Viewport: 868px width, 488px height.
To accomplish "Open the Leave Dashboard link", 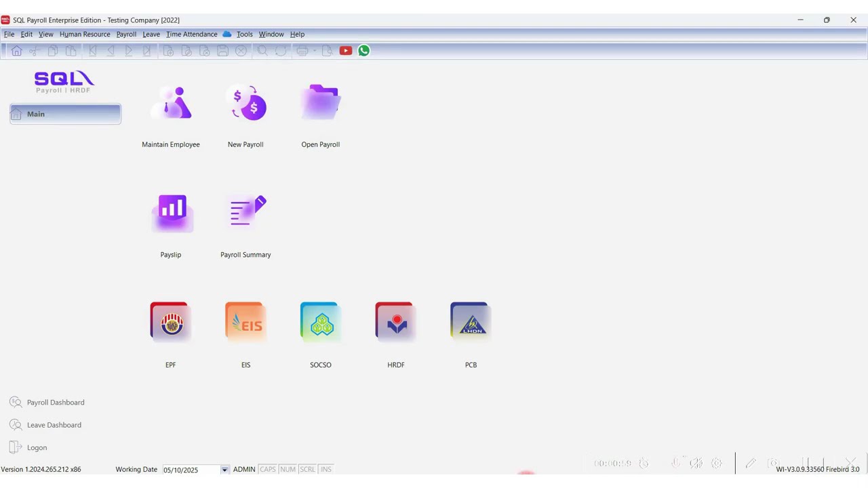I will 46,425.
